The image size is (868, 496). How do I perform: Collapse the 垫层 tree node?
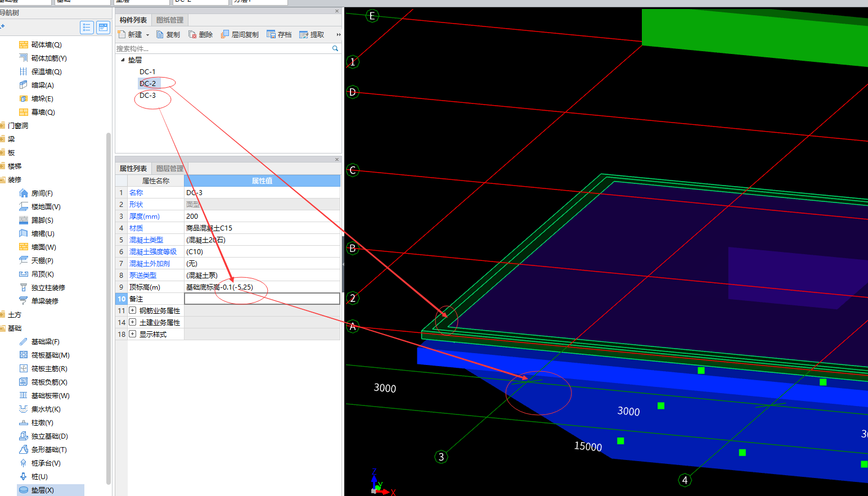click(x=123, y=60)
